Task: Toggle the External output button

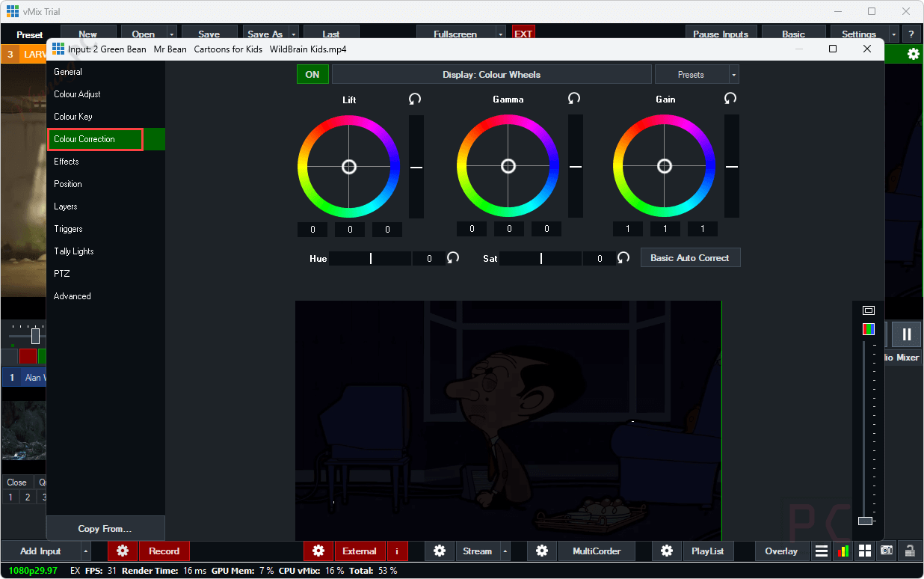Action: pyautogui.click(x=360, y=551)
